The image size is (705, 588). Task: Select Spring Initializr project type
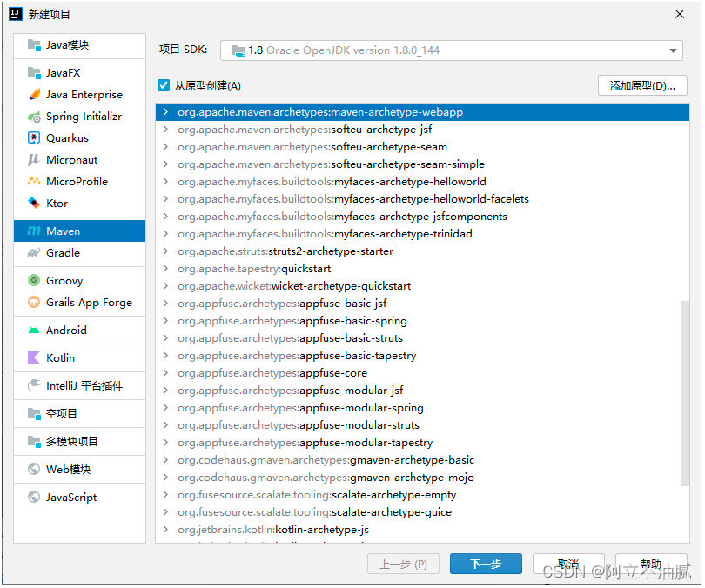click(79, 117)
